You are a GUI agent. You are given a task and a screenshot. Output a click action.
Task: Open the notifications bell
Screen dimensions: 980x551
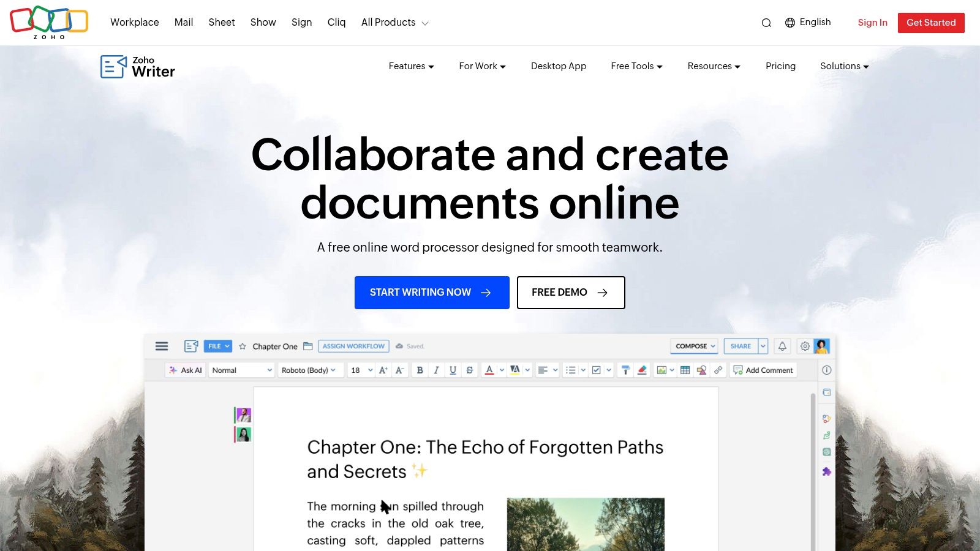click(782, 346)
